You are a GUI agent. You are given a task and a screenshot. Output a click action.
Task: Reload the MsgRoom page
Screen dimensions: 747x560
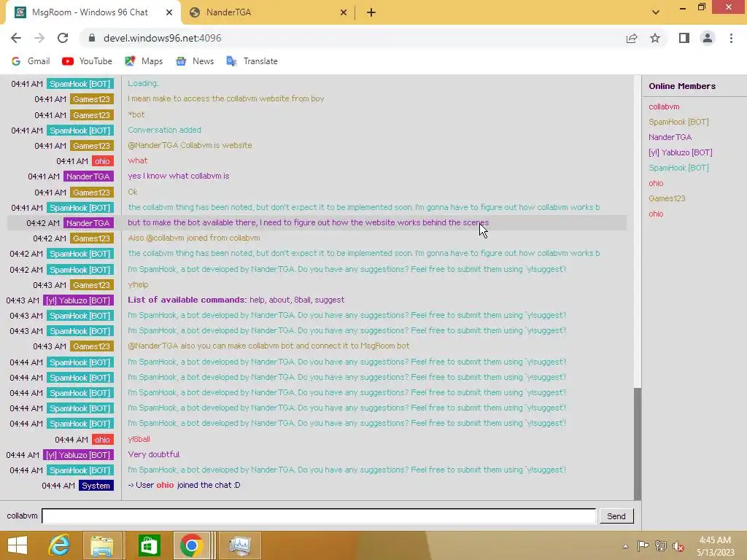click(x=63, y=38)
